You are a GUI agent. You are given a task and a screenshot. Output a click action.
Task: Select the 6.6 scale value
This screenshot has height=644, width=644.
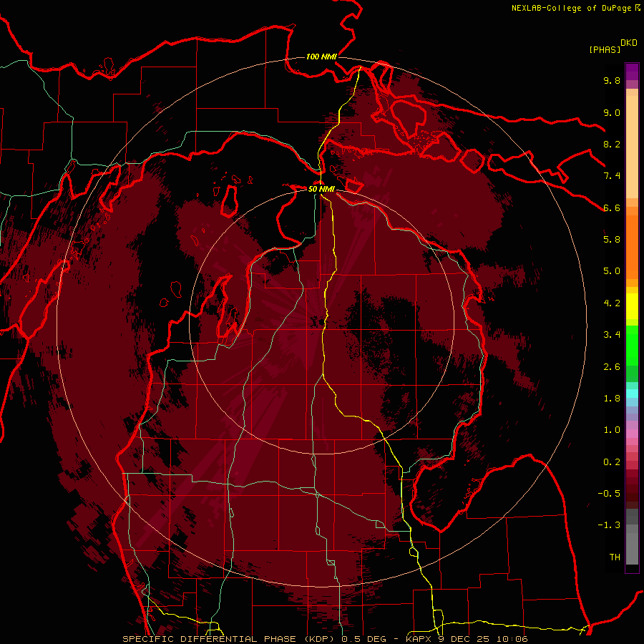[x=612, y=208]
